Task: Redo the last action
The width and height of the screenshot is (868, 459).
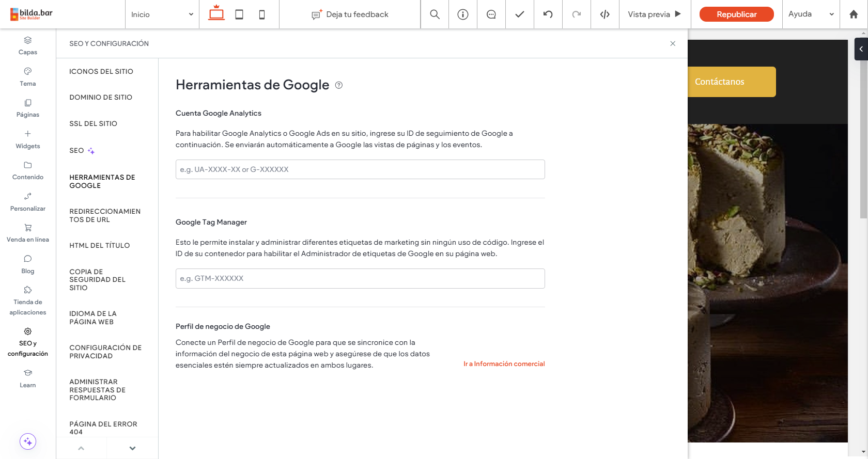Action: pyautogui.click(x=577, y=14)
